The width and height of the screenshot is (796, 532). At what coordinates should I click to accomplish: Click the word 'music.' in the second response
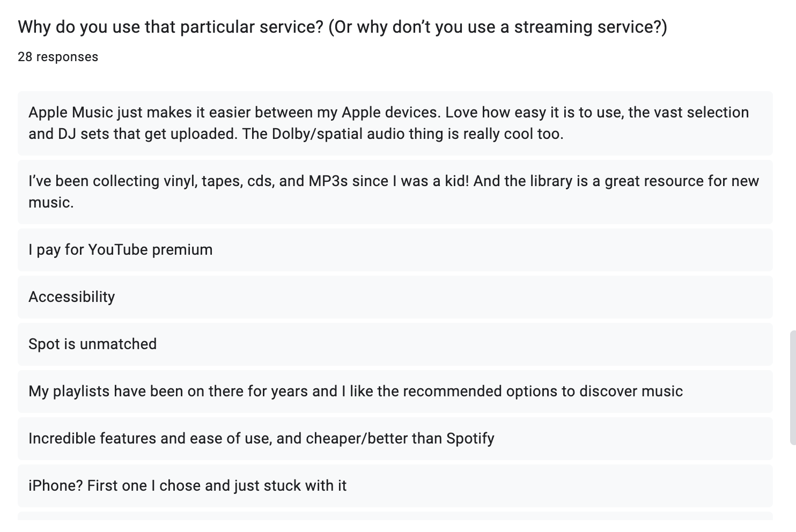[x=51, y=203]
